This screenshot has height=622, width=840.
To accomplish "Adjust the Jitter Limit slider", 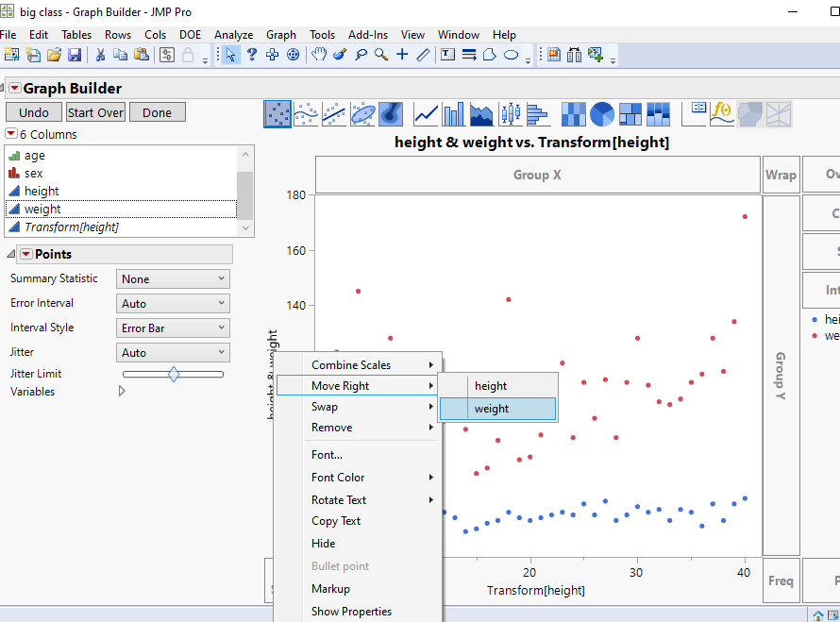I will tap(173, 374).
